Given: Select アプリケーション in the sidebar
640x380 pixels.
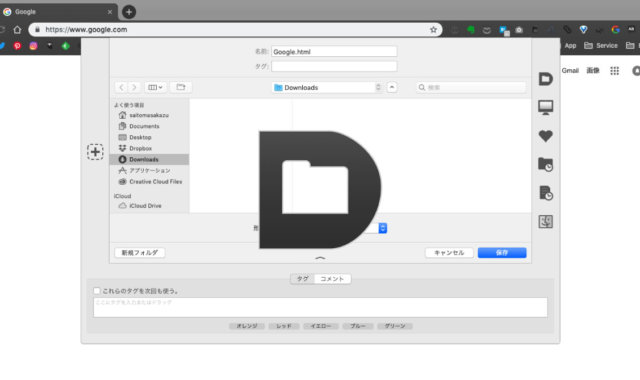Looking at the screenshot, I should 149,170.
